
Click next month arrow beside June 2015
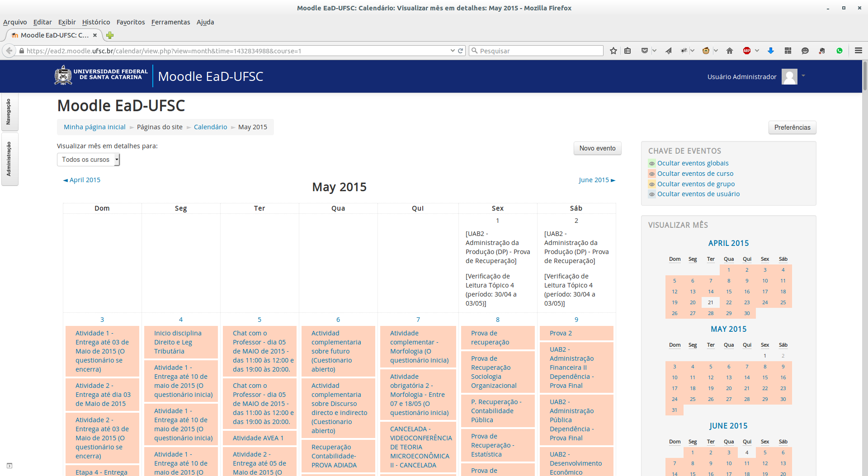click(x=613, y=180)
